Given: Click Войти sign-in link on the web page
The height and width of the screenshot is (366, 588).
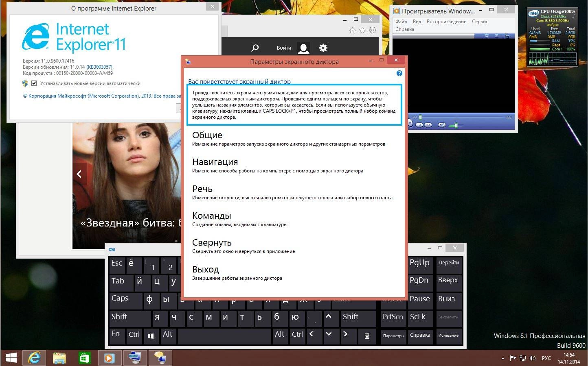Looking at the screenshot, I should coord(284,48).
